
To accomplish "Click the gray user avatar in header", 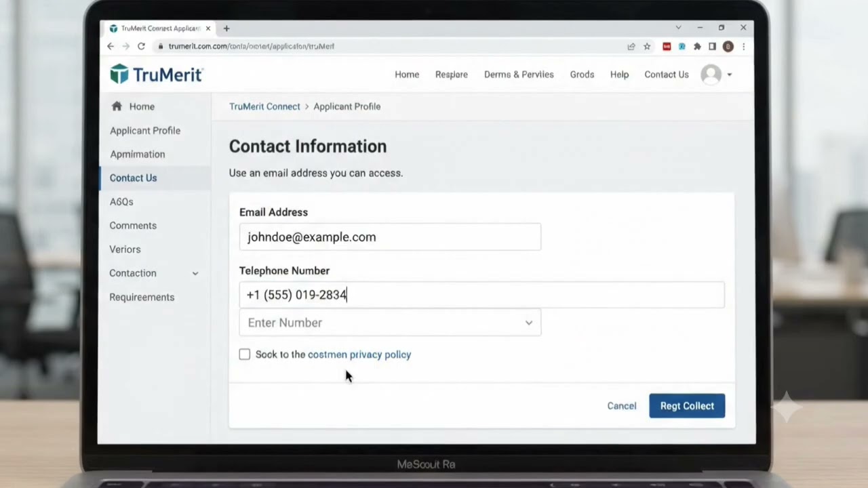I will [x=711, y=75].
